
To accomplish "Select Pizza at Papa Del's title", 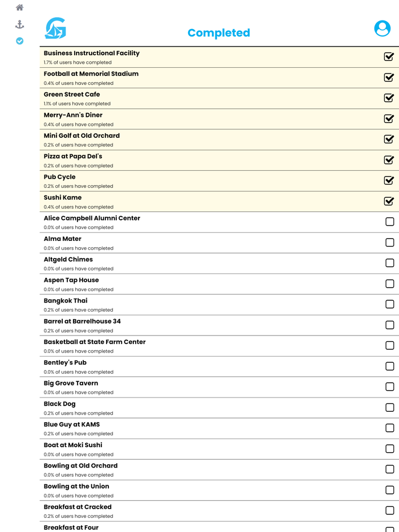I will point(73,156).
